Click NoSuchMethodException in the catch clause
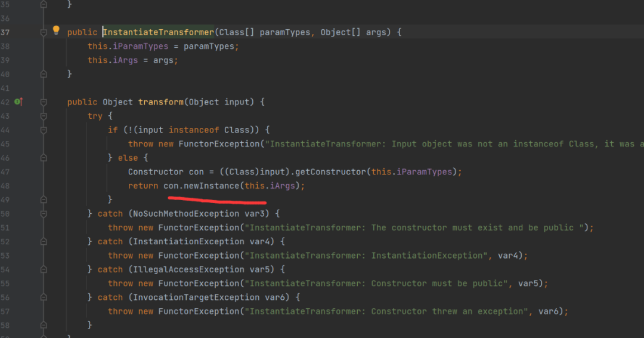The height and width of the screenshot is (338, 644). [186, 214]
